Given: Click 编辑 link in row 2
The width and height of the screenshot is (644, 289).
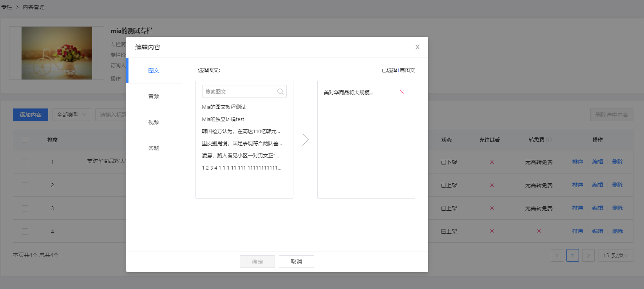Looking at the screenshot, I should click(597, 185).
